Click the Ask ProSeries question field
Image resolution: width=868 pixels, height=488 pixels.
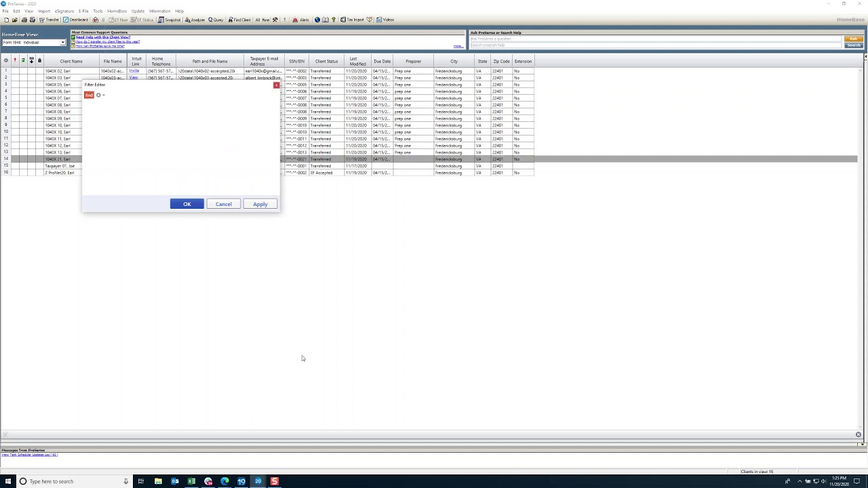tap(656, 39)
